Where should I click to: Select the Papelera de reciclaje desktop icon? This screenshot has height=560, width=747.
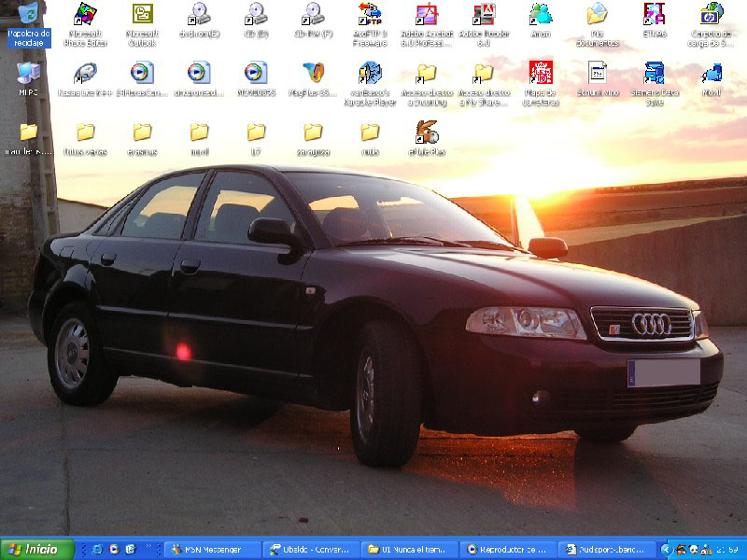point(29,24)
